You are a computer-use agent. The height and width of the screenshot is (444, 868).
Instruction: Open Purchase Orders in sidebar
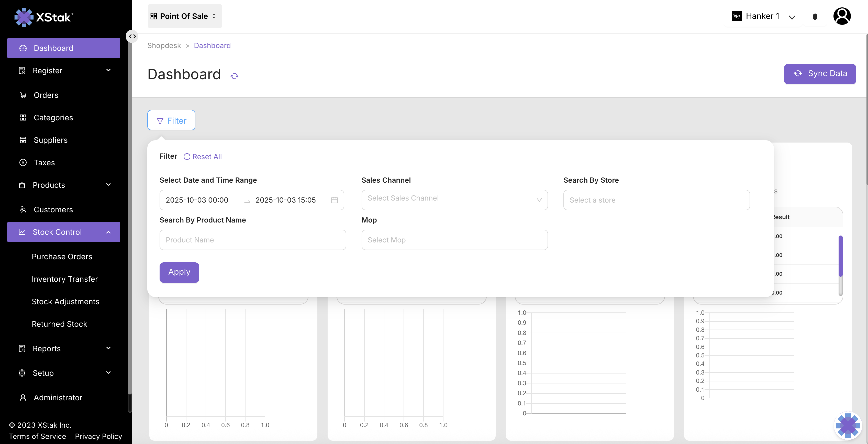pyautogui.click(x=62, y=256)
